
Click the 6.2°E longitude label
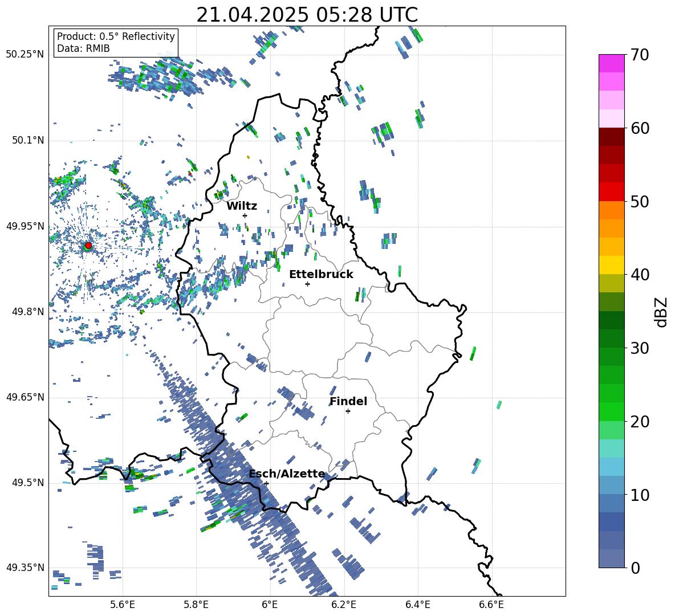[344, 605]
